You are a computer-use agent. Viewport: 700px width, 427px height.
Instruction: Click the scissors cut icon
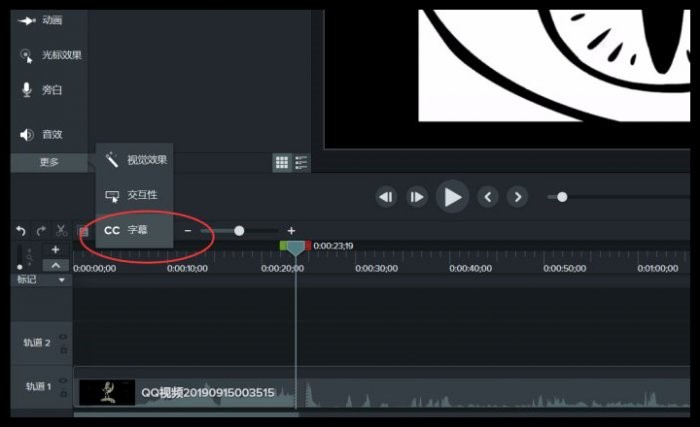click(x=61, y=230)
